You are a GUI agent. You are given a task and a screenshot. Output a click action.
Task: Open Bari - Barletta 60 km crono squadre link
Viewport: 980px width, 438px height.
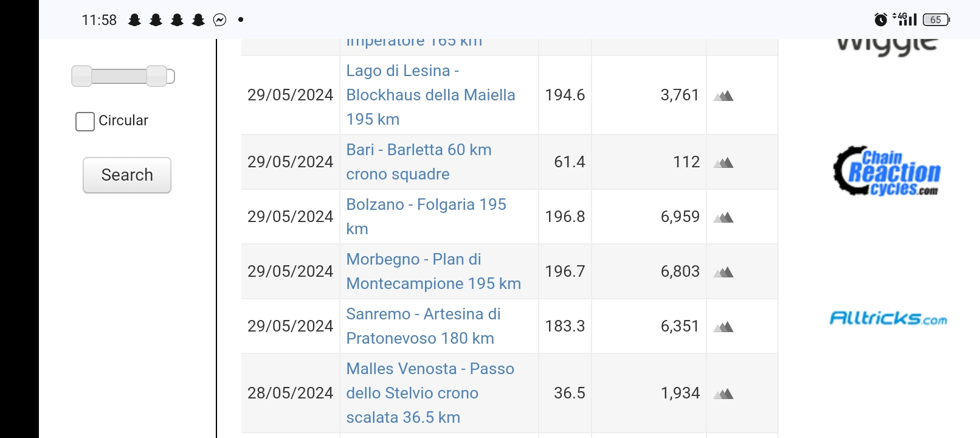tap(419, 162)
